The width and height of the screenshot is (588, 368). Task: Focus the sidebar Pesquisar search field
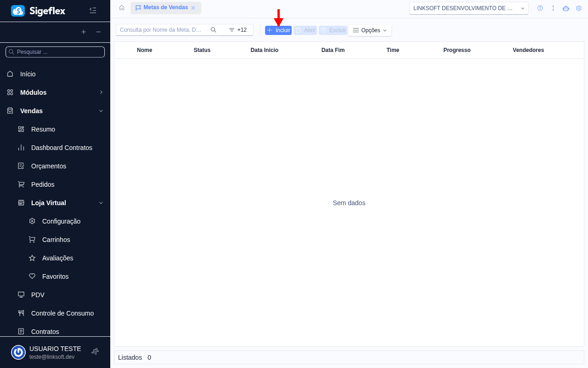[x=57, y=52]
